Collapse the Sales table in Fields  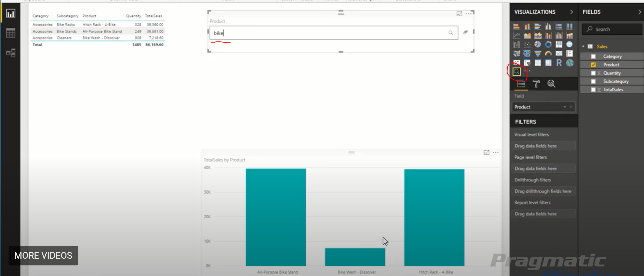coord(583,46)
